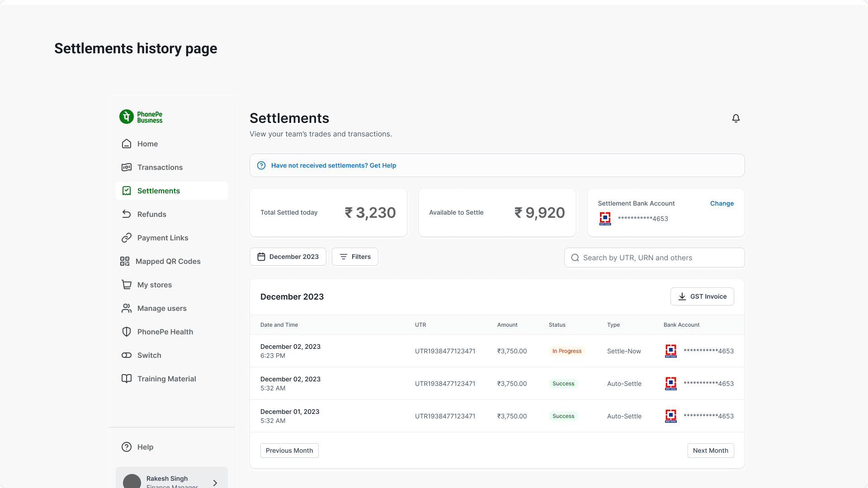The width and height of the screenshot is (868, 488).
Task: Click the notification bell icon
Action: pyautogui.click(x=736, y=118)
